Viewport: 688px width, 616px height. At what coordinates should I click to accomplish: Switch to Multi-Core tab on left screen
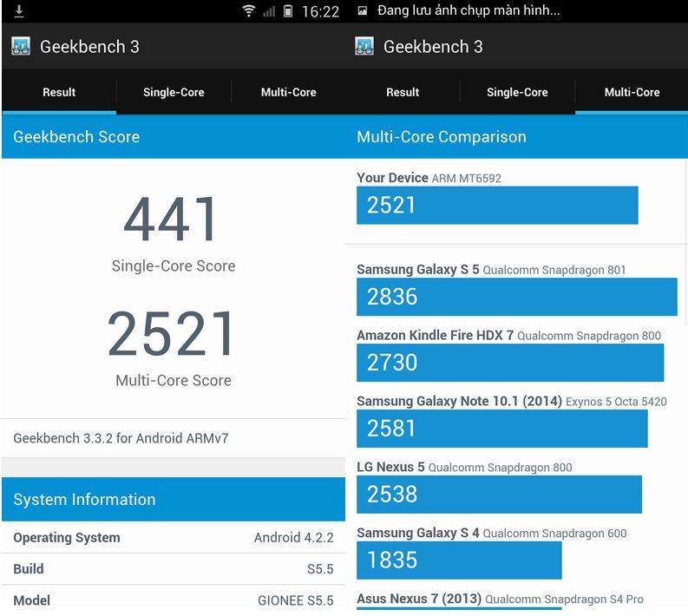click(288, 92)
